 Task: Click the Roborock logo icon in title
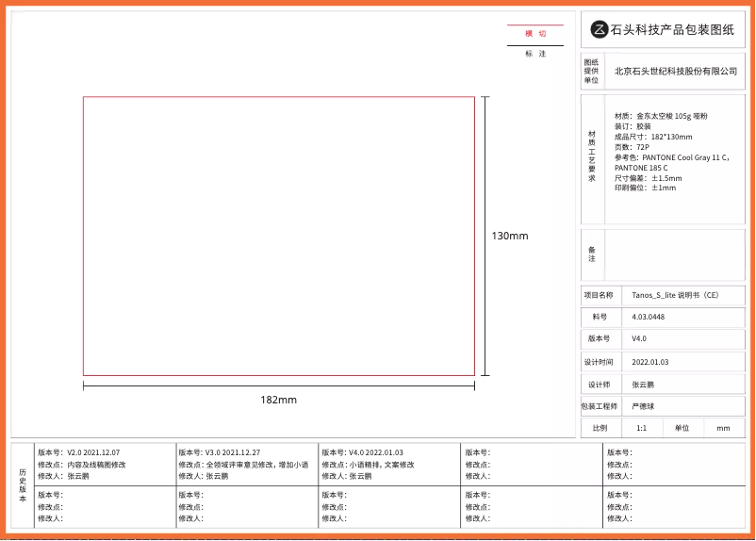pos(600,30)
